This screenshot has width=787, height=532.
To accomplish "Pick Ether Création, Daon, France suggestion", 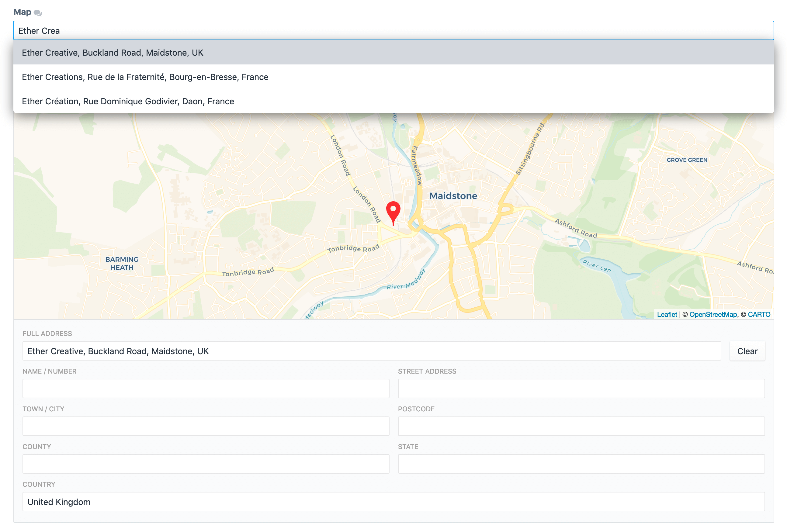I will (128, 102).
